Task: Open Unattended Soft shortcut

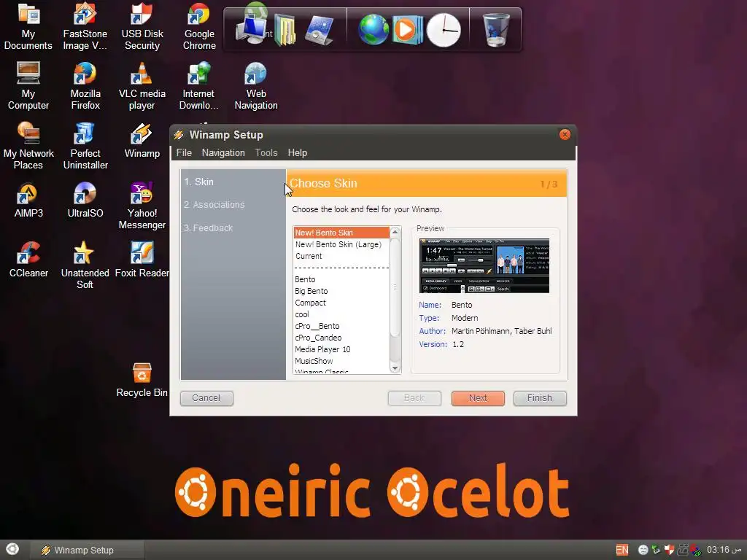Action: (85, 265)
